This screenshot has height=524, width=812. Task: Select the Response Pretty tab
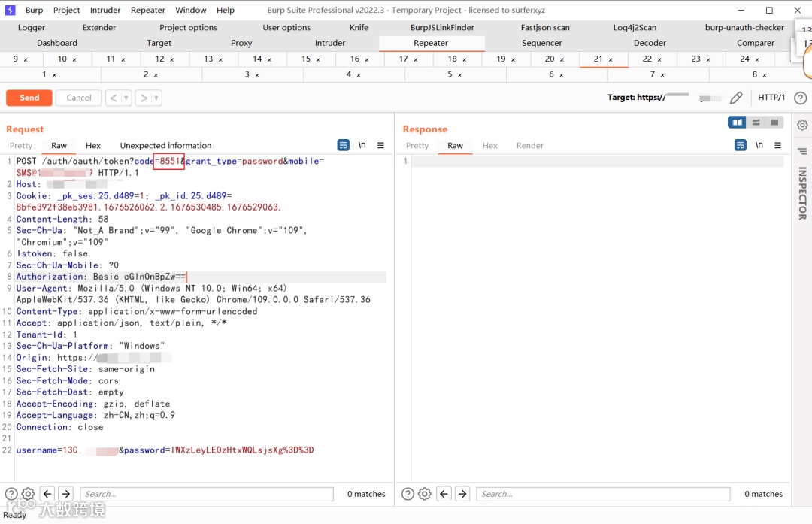pos(417,146)
